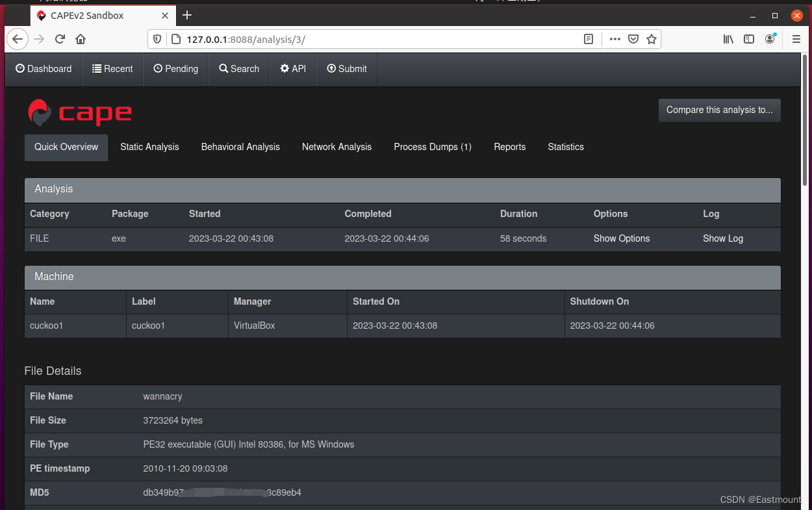Switch to the Static Analysis tab
This screenshot has height=510, width=812.
point(149,147)
